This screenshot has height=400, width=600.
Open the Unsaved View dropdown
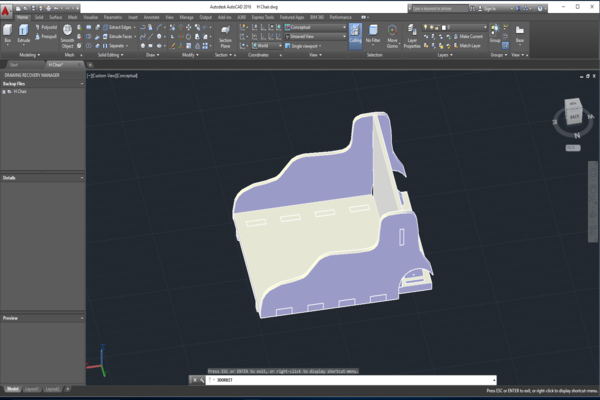pos(315,36)
